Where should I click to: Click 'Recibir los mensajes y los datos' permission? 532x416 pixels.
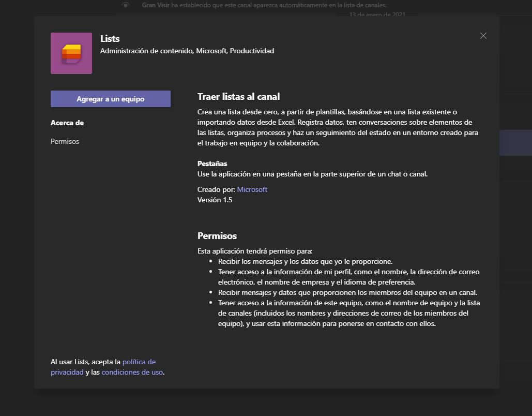click(x=306, y=261)
